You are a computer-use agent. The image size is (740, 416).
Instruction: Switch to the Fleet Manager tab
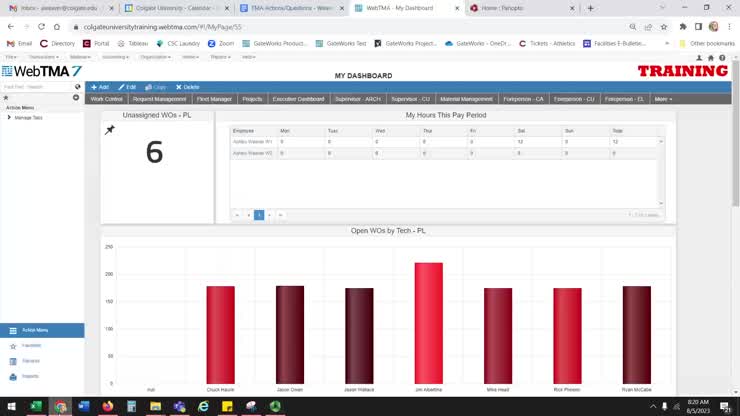point(214,99)
